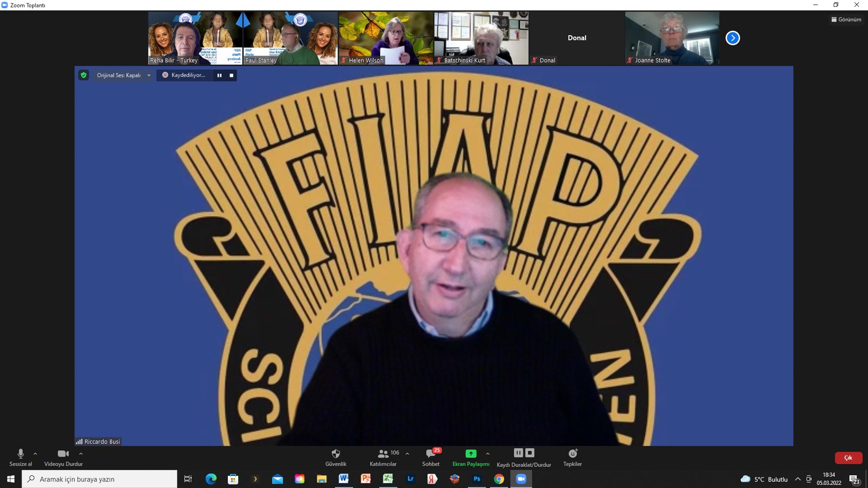Click the Windows taskbar search box
Screen dimensions: 868x488
(99, 479)
